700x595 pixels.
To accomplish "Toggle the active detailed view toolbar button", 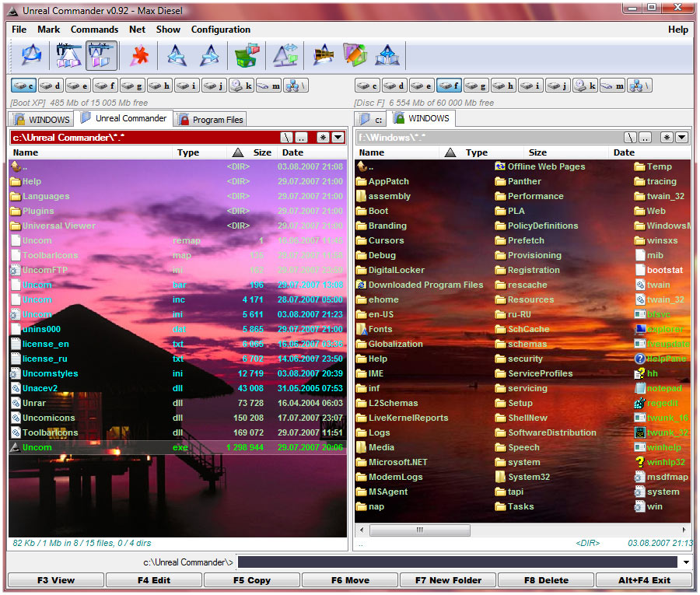I will point(101,55).
